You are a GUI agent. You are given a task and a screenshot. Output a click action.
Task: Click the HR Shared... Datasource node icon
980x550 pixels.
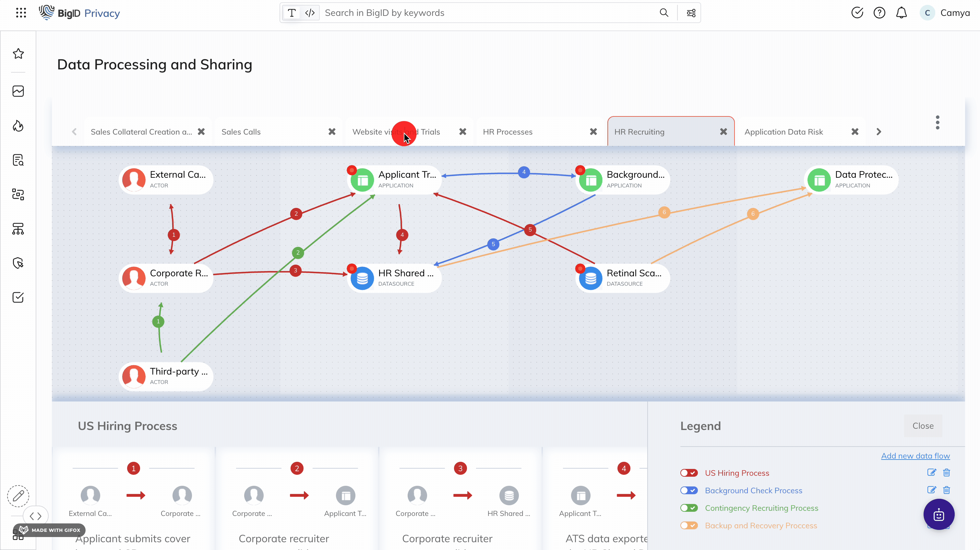(362, 277)
